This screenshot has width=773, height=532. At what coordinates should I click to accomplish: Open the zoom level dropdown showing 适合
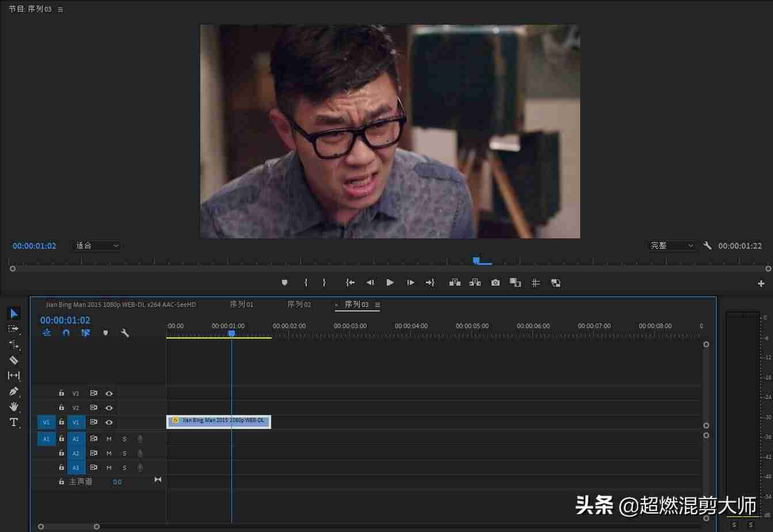pyautogui.click(x=97, y=246)
